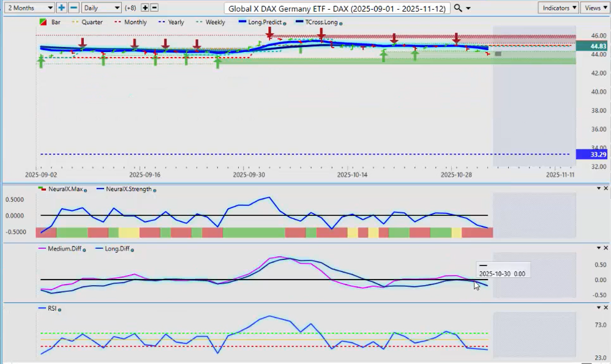This screenshot has width=611, height=364.
Task: Click the blue minus zoom-out button
Action: click(73, 8)
